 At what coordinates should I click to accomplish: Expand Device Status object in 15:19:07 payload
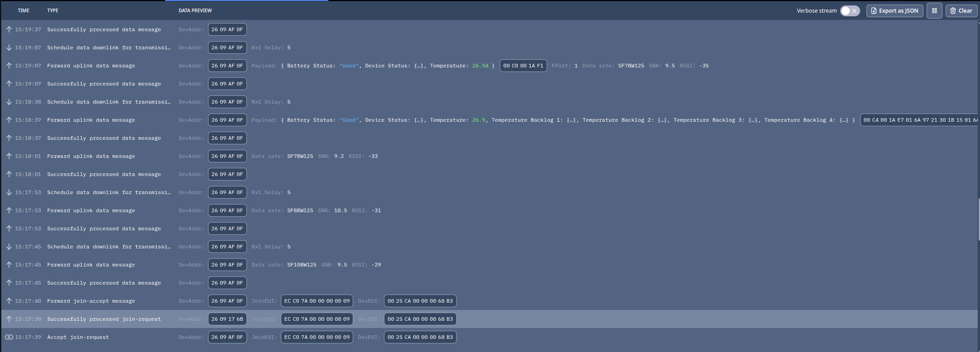[419, 66]
